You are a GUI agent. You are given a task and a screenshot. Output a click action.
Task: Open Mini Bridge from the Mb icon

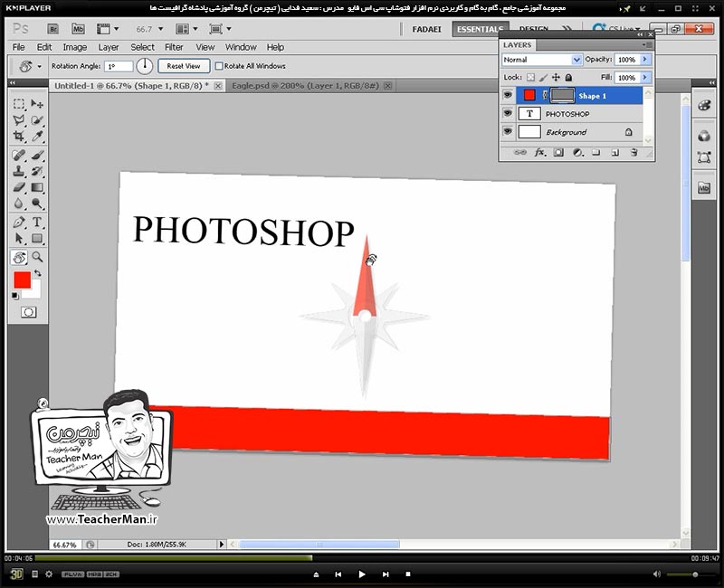[78, 29]
